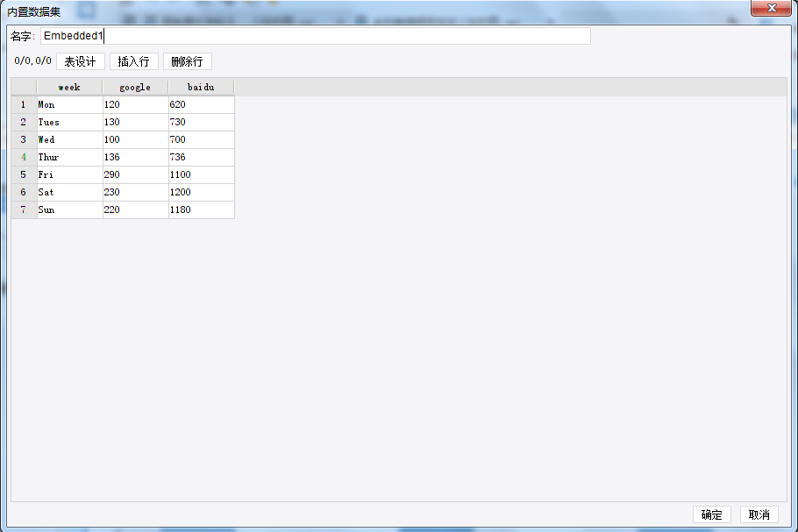Select row number 4 header
This screenshot has height=532, width=798.
pos(24,157)
